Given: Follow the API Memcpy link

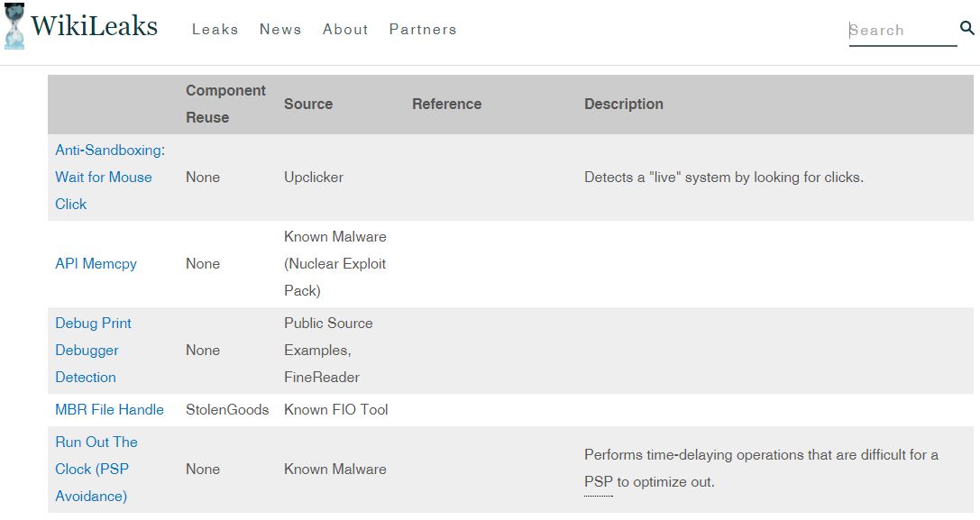Looking at the screenshot, I should click(96, 263).
